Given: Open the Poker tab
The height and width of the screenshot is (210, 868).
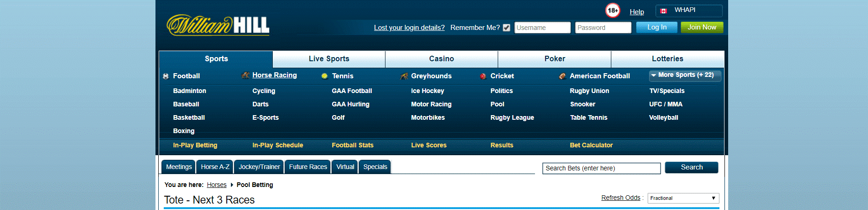Looking at the screenshot, I should 555,59.
